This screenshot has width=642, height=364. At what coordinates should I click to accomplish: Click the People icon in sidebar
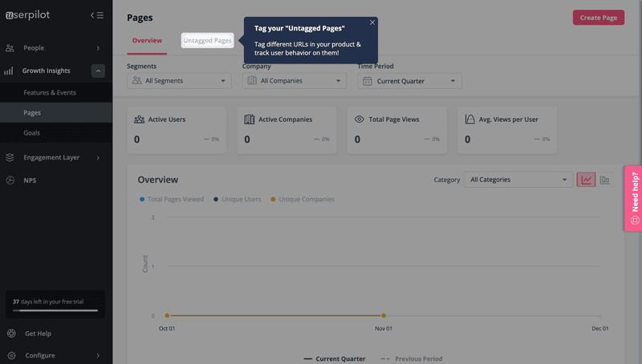[x=10, y=48]
